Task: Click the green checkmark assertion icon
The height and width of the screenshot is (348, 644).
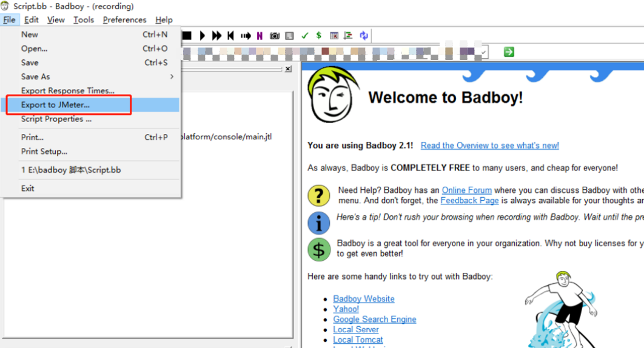Action: click(x=305, y=36)
